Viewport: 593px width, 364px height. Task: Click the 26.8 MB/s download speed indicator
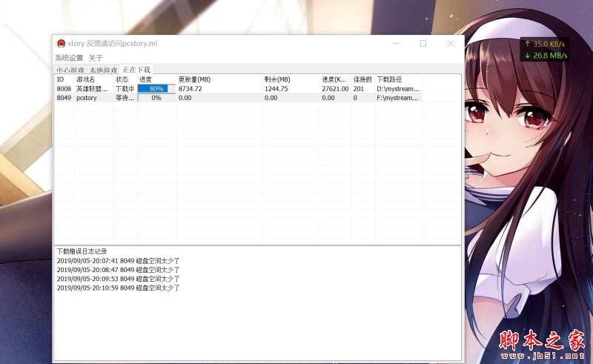[546, 56]
